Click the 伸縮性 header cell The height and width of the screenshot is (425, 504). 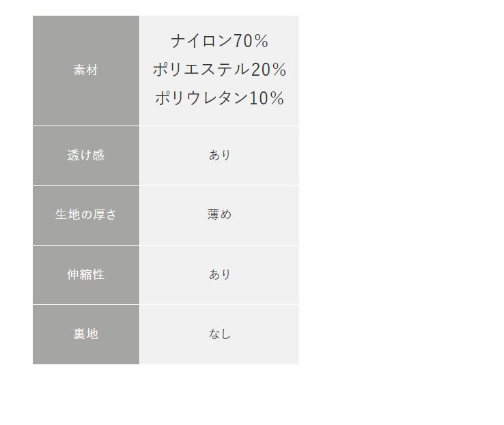coord(86,275)
